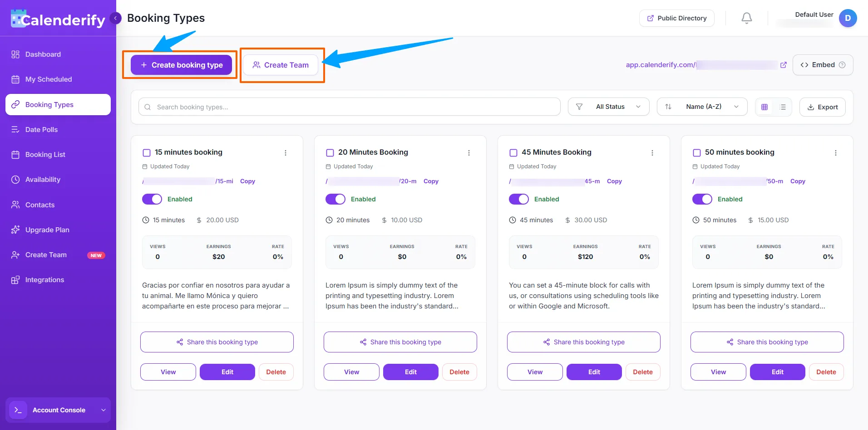Select the 20 Minutes Booking checkbox
The height and width of the screenshot is (430, 868).
330,153
